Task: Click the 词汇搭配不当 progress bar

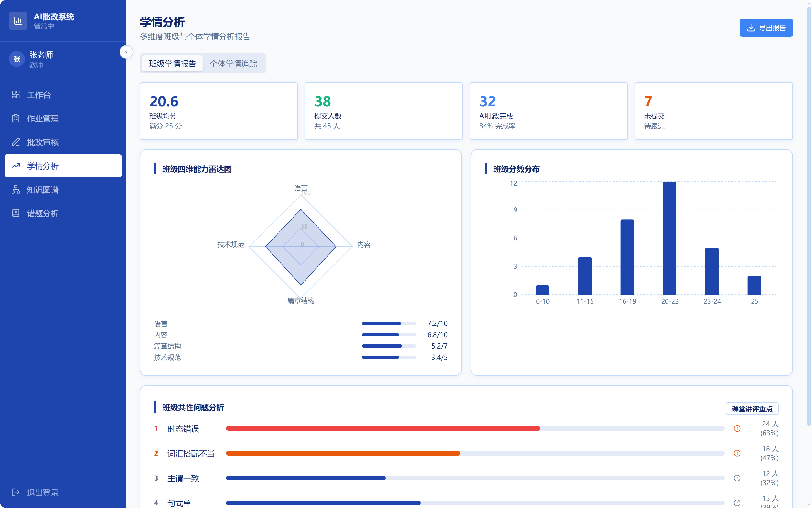Action: [475, 453]
